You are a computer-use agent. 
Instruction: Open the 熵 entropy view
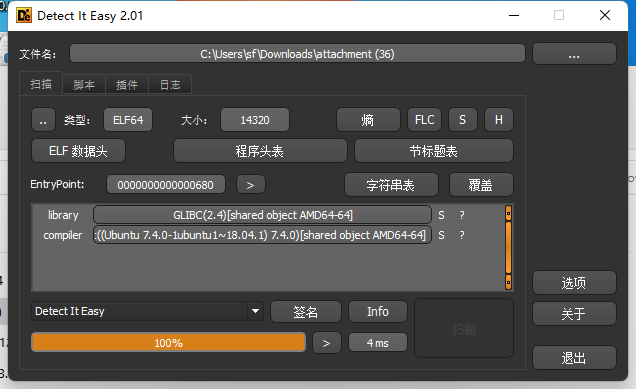(368, 120)
